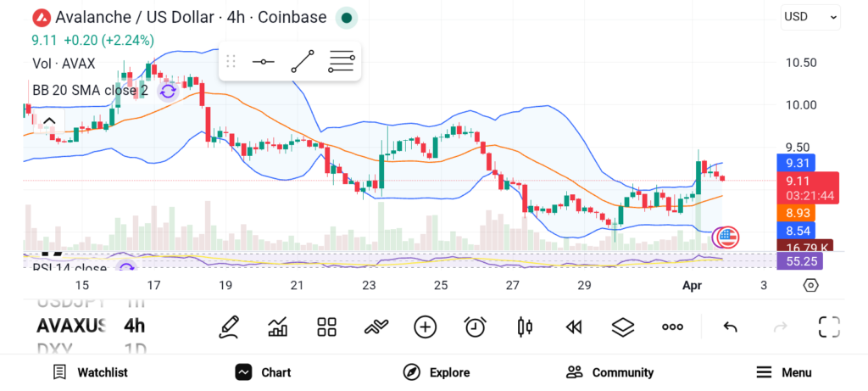Select the horizontal line drawing tool

tap(264, 62)
